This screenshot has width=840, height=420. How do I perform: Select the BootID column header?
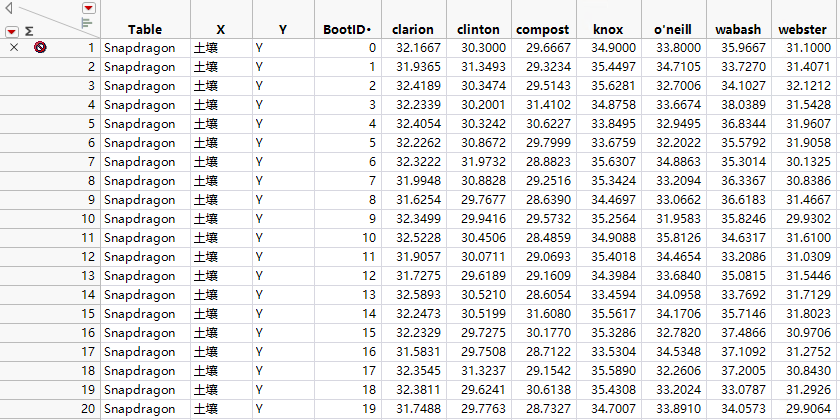click(x=348, y=30)
